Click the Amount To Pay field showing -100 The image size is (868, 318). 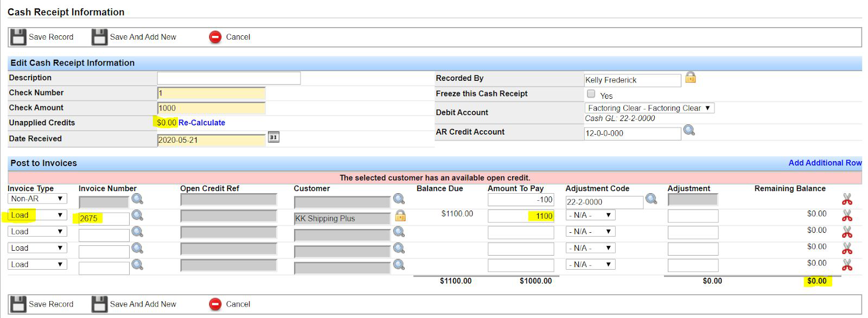tap(521, 200)
